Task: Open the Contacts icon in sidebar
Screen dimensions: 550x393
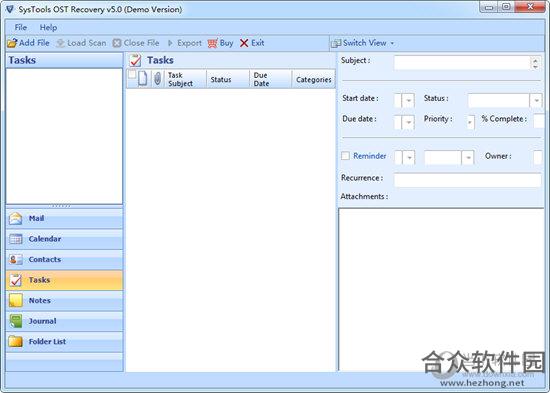Action: click(x=15, y=259)
